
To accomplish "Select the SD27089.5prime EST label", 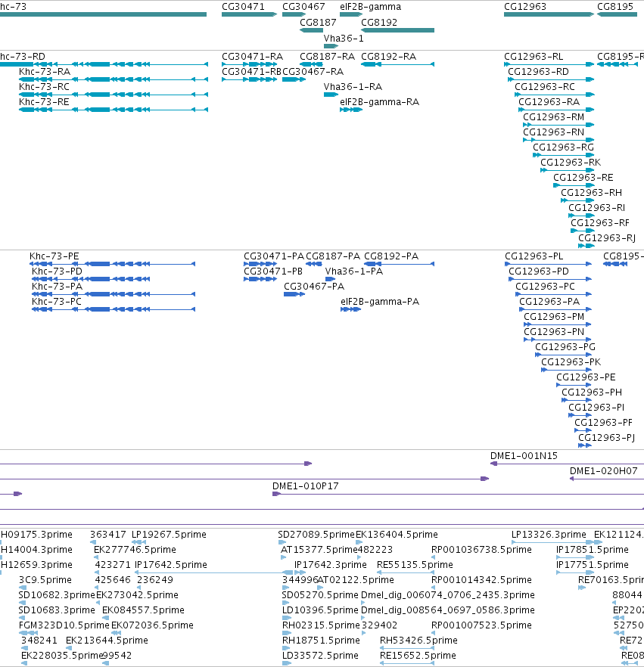I will [x=316, y=535].
